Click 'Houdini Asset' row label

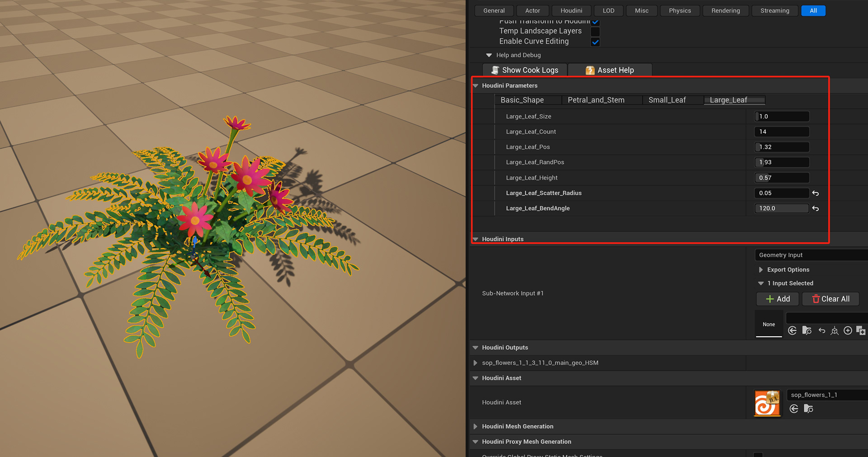click(x=501, y=402)
